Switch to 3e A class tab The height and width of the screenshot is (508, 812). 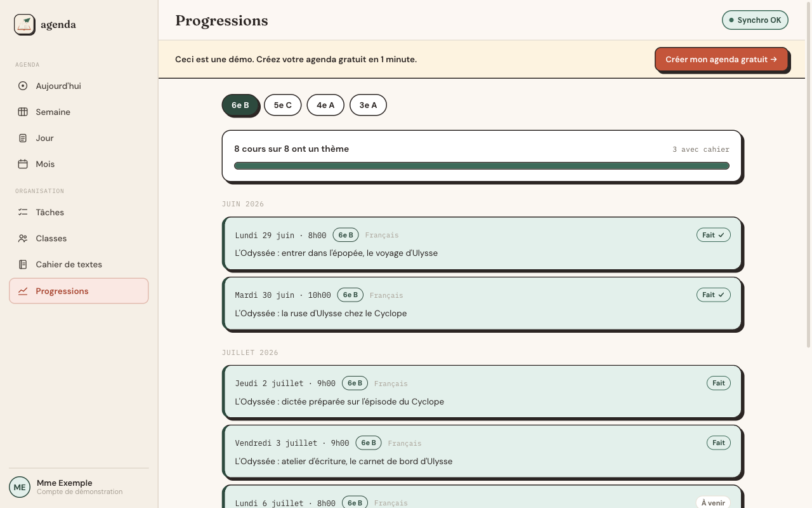[x=368, y=105]
